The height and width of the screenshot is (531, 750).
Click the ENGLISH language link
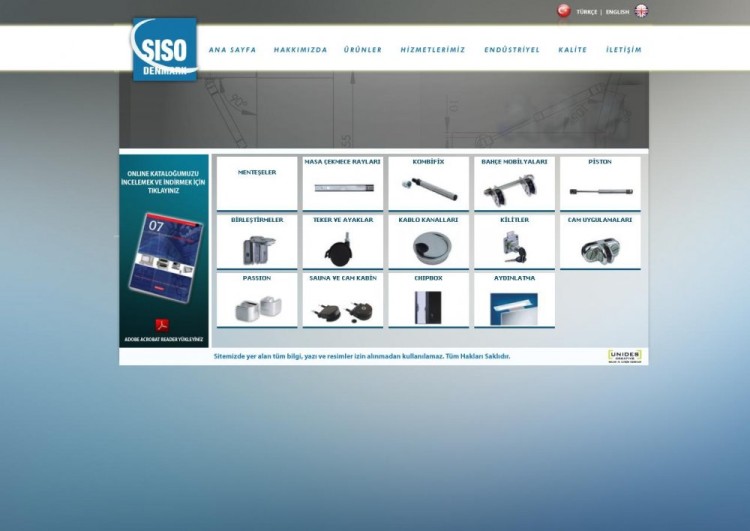[x=617, y=12]
